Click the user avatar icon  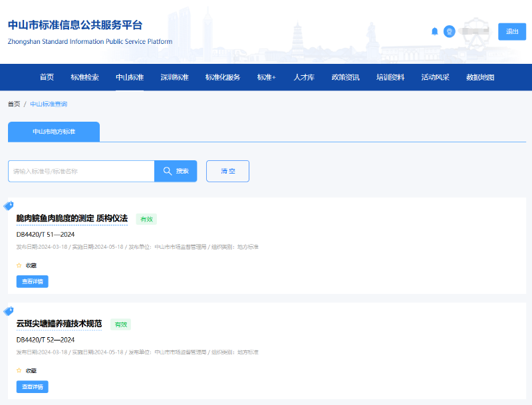point(450,31)
